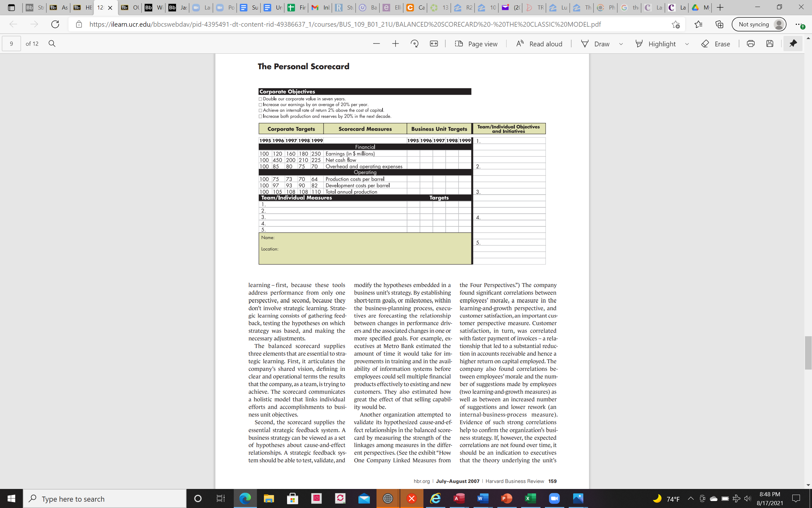Refresh the browser page

[x=55, y=24]
